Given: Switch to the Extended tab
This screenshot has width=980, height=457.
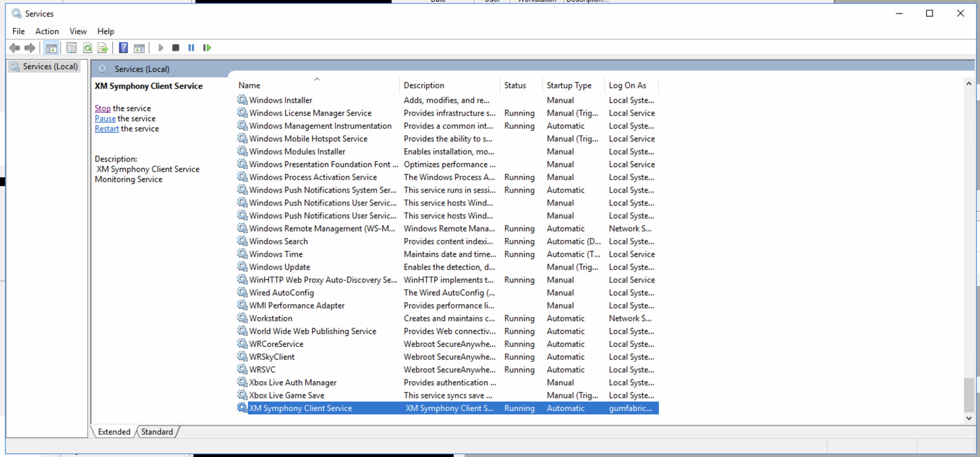Looking at the screenshot, I should tap(114, 432).
